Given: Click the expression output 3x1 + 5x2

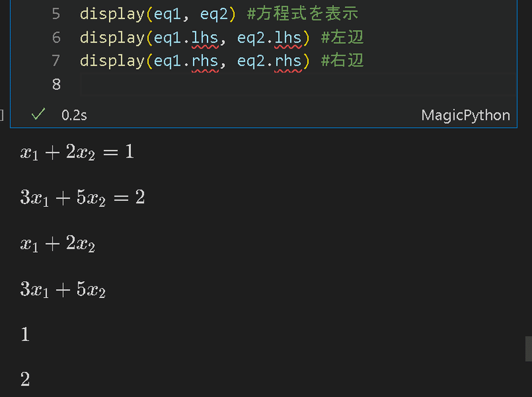Looking at the screenshot, I should click(x=62, y=289).
